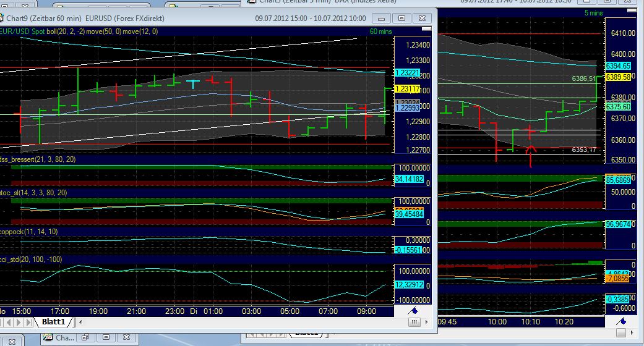Close the minimized Cha... chart window

(126, 337)
